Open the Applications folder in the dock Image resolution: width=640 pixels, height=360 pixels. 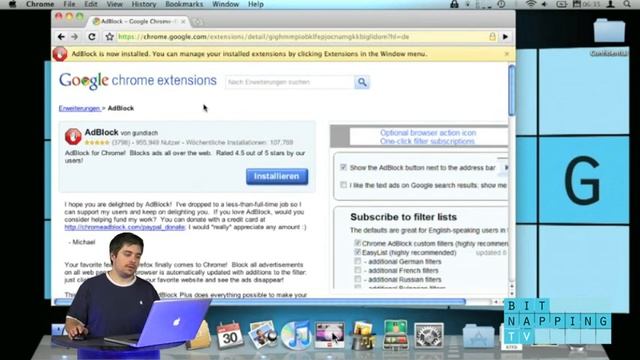coord(478,337)
